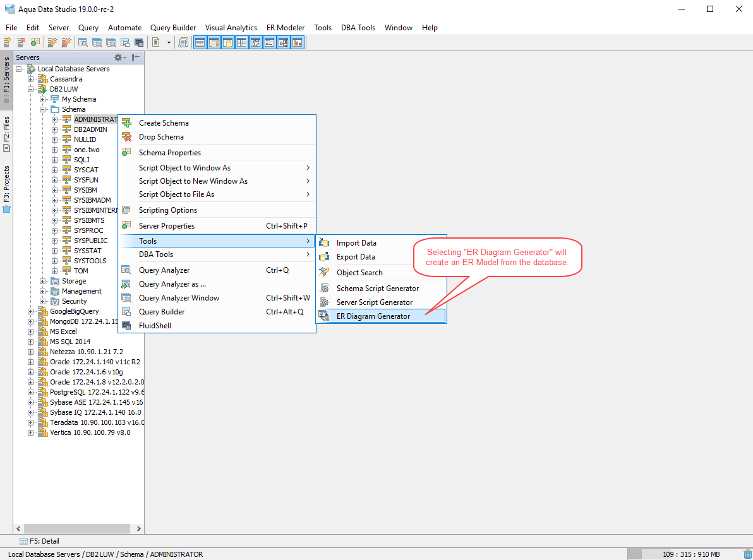Toggle the second blue panel view button
This screenshot has height=560, width=753.
coord(214,43)
